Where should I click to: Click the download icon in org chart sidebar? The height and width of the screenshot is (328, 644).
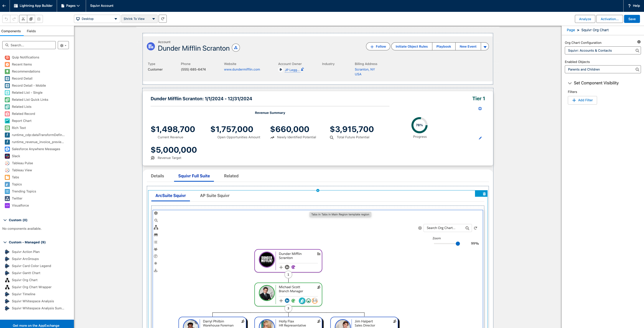pos(156,270)
